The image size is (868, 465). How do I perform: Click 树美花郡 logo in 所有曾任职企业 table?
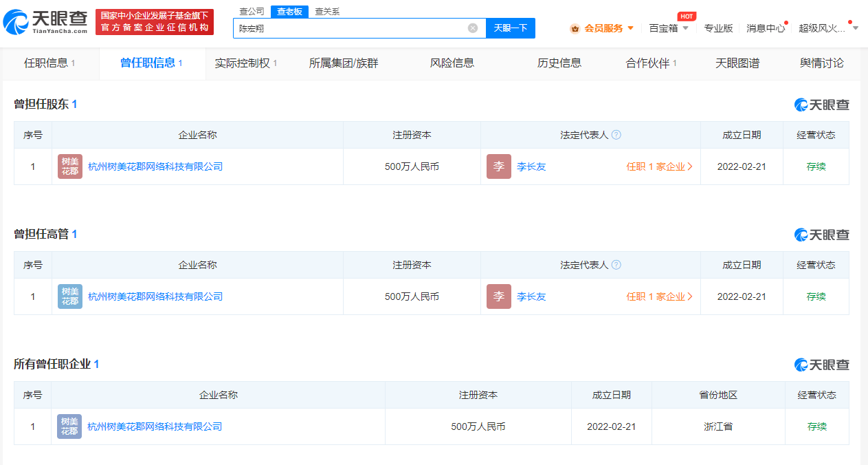coord(69,426)
